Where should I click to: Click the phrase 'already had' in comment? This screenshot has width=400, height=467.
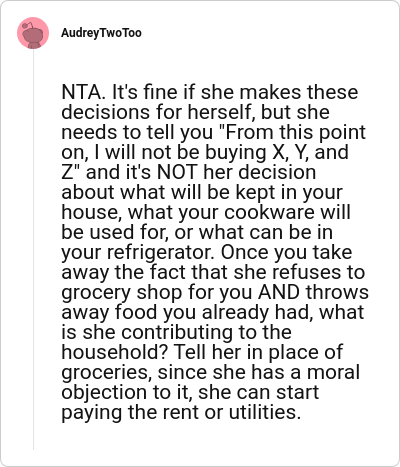[x=257, y=313]
